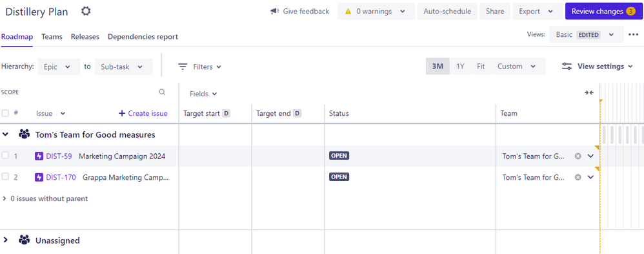
Task: Open the Filters dropdown
Action: point(200,67)
